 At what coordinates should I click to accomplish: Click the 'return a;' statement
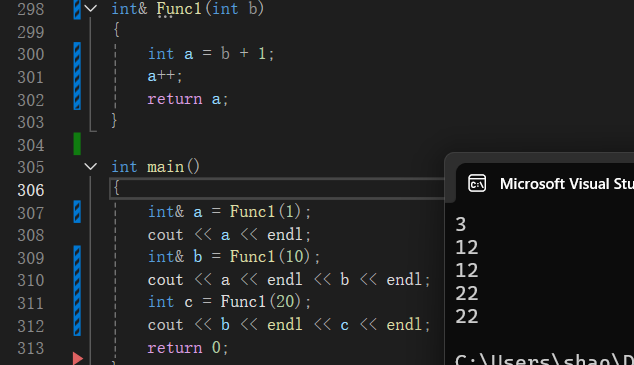pos(188,99)
